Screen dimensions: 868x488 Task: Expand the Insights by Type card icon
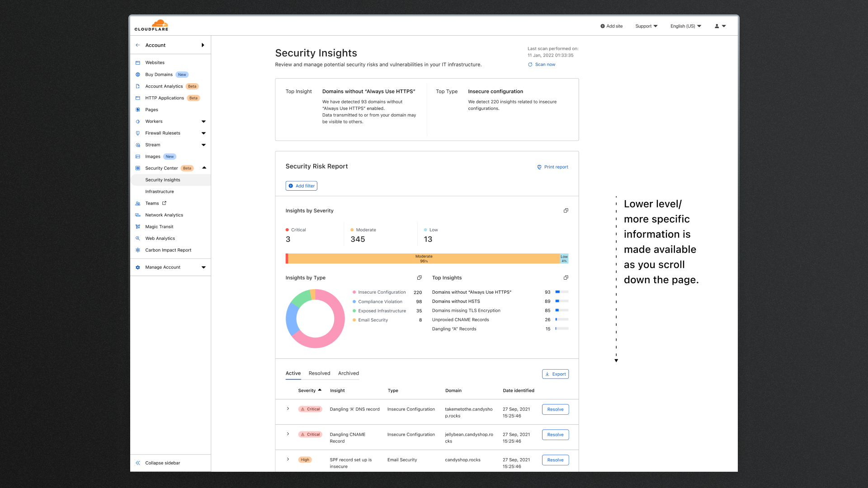(419, 277)
